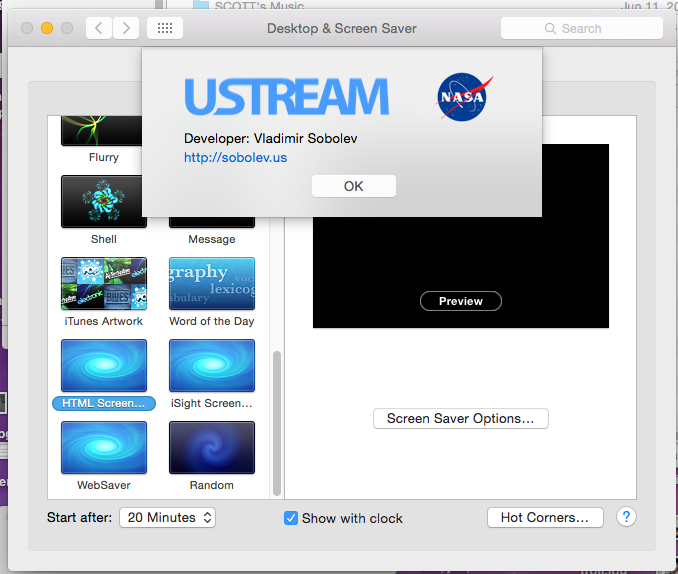The height and width of the screenshot is (574, 678).
Task: Open the Start after 20 Minutes dropdown
Action: click(167, 517)
